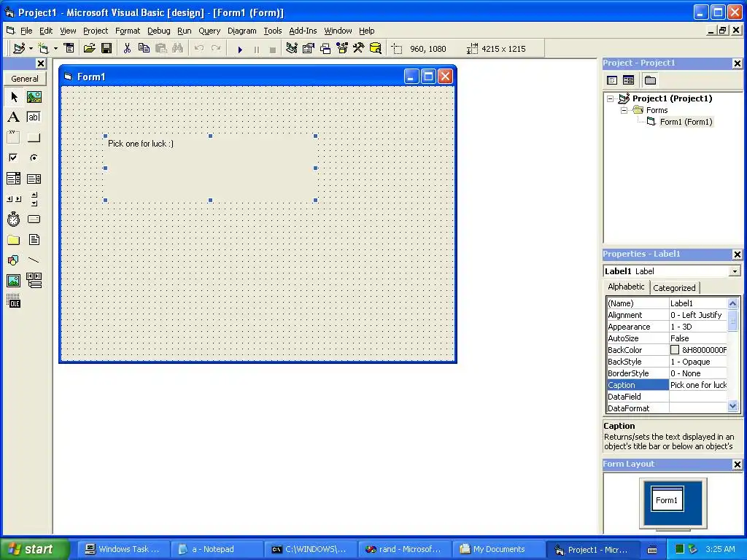Select the Shape control tool
The image size is (747, 560).
14,260
